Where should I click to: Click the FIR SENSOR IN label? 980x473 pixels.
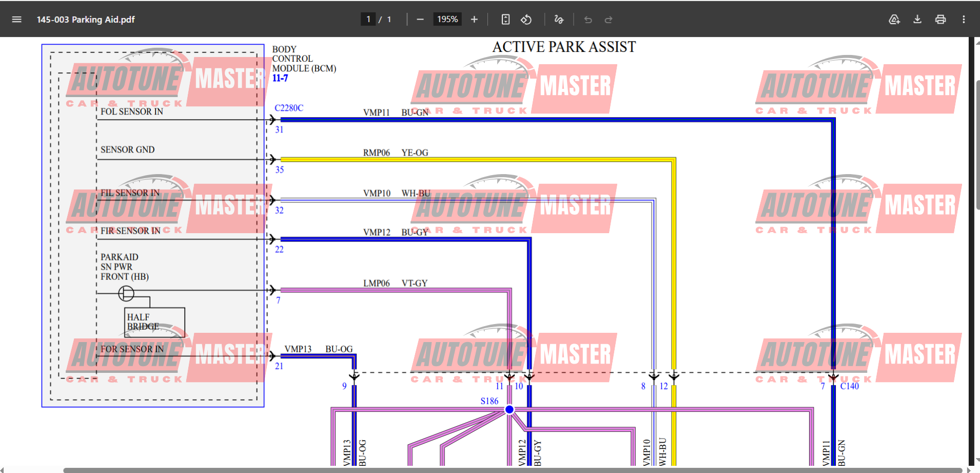coord(130,231)
